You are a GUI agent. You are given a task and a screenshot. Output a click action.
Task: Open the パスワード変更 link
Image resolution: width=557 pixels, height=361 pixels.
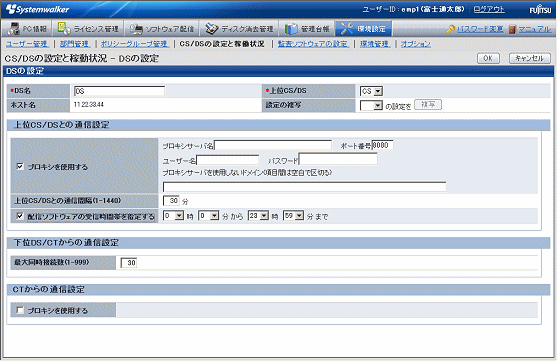(x=480, y=29)
